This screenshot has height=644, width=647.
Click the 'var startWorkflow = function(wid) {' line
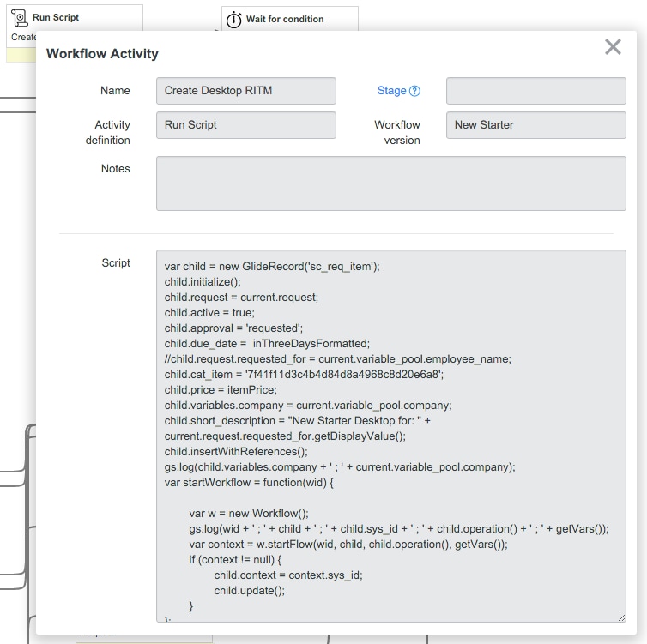pyautogui.click(x=249, y=483)
